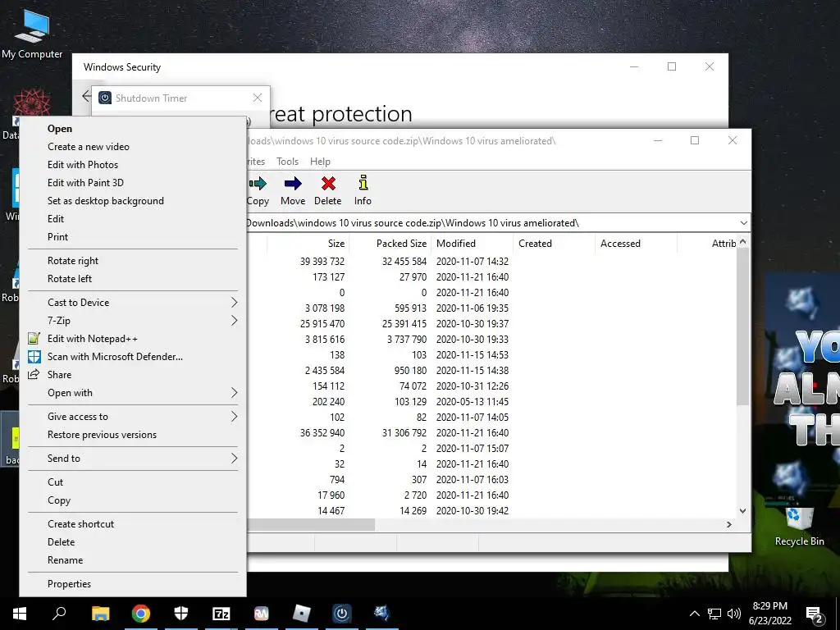Click Print in the context menu
Viewport: 840px width, 630px height.
133,237
